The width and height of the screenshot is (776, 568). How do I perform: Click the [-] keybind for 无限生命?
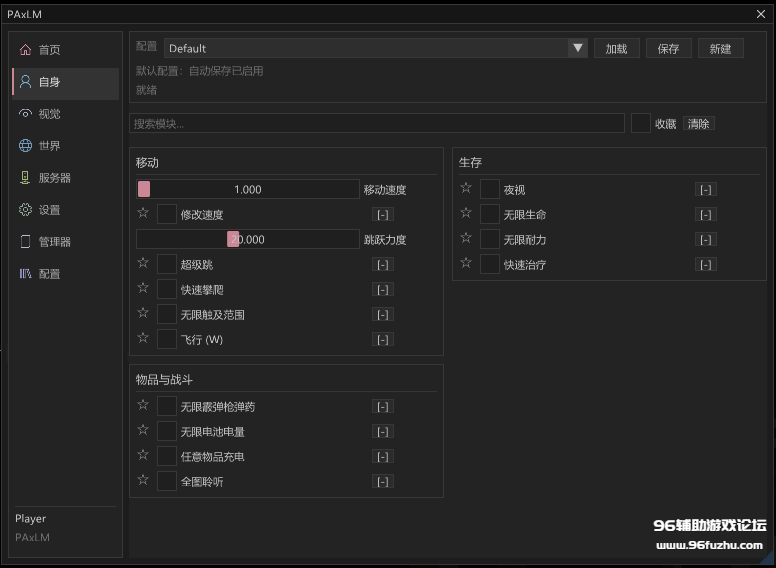(x=706, y=214)
